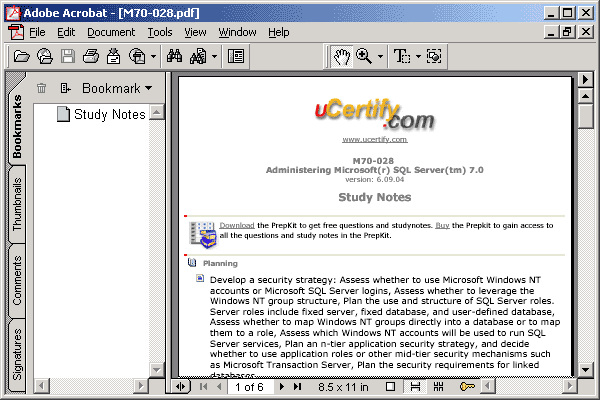600x400 pixels.
Task: Switch to the Bookmarks tab
Action: [x=17, y=126]
